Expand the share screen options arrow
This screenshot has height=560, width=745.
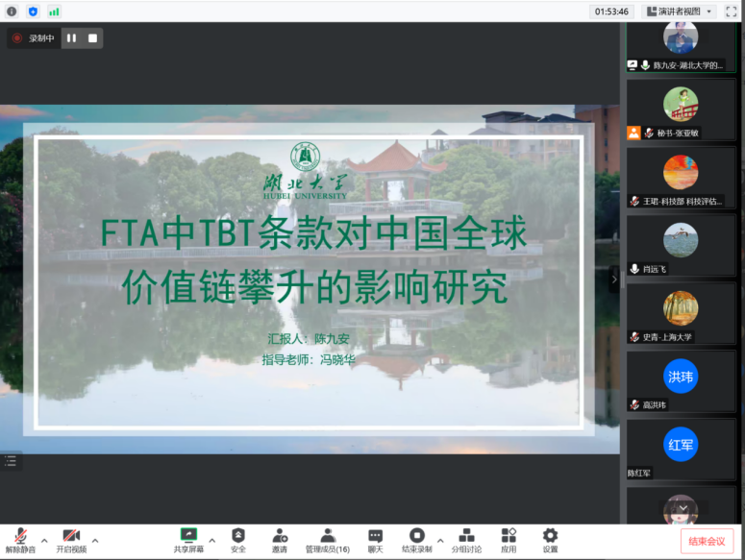point(211,541)
